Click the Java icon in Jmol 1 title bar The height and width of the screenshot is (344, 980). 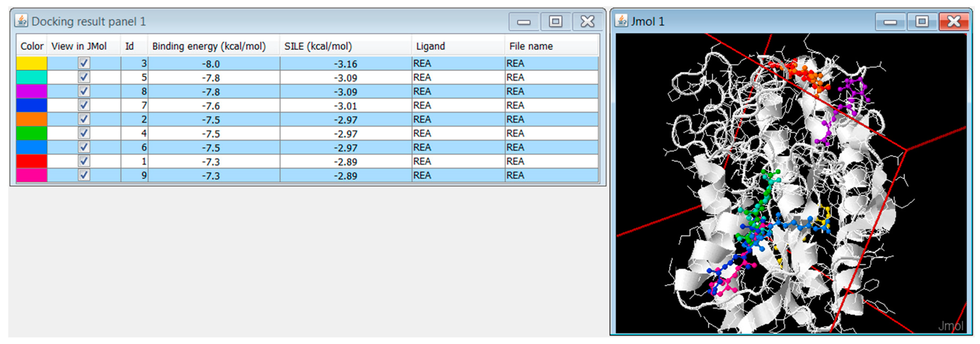(x=621, y=20)
